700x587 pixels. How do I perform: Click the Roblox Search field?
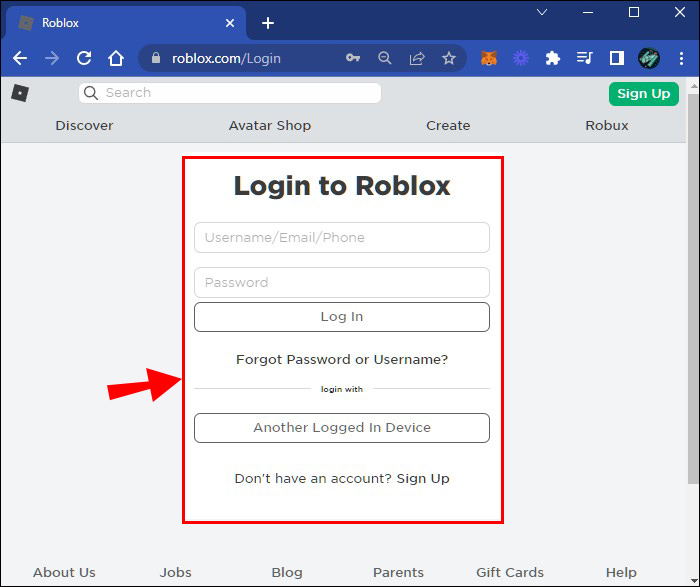[230, 93]
